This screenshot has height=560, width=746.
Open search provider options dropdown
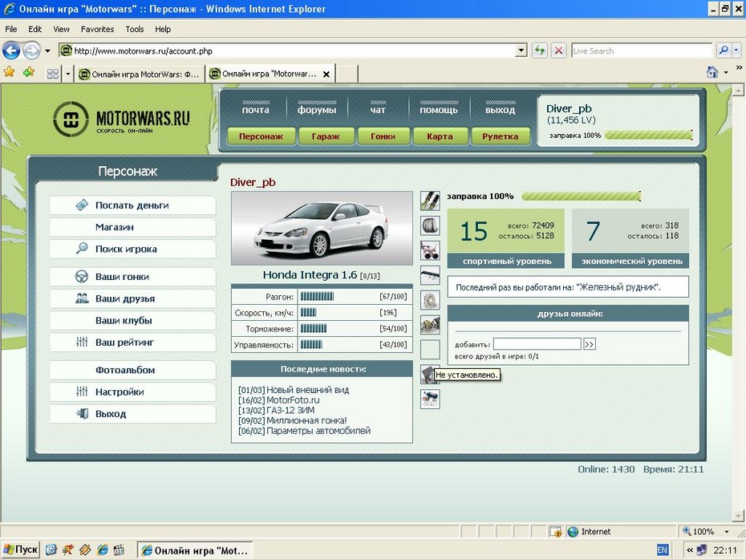pos(736,51)
